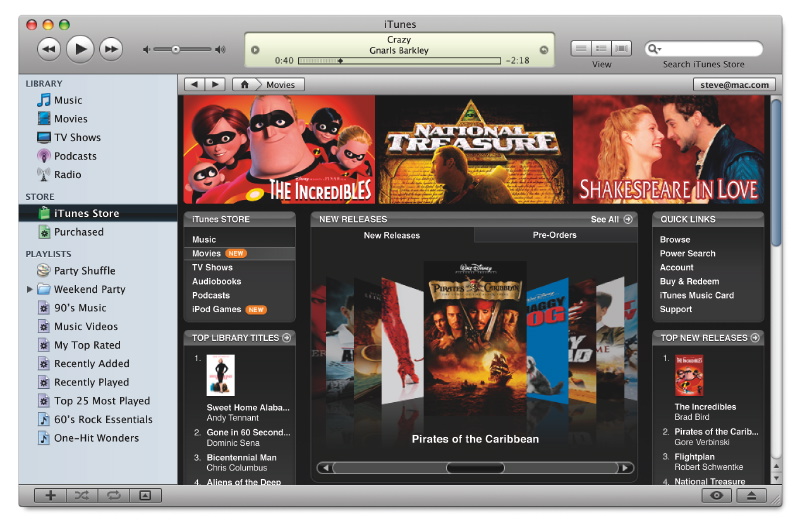The height and width of the screenshot is (526, 800).
Task: Skip to the next track
Action: coord(110,48)
